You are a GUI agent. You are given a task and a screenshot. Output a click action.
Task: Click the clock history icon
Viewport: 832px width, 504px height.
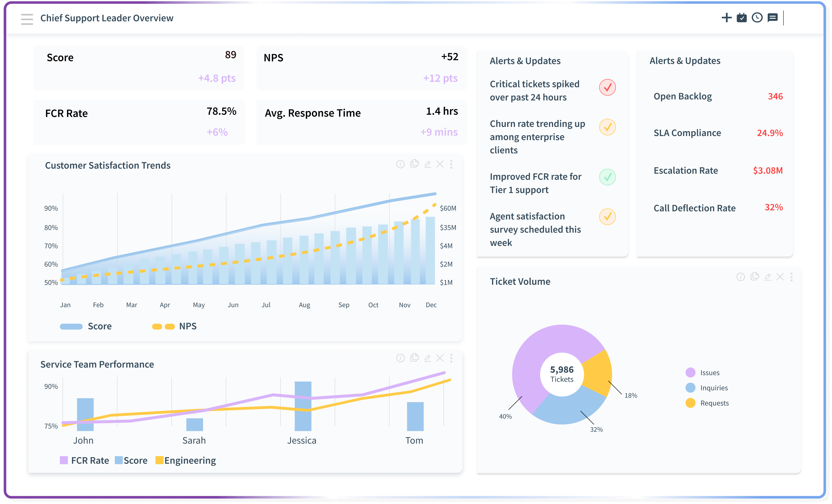point(757,18)
